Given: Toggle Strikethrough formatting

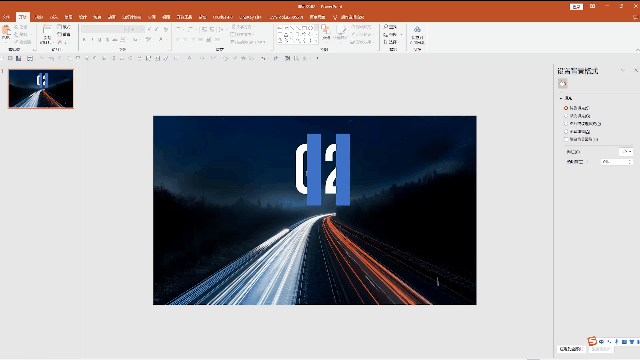Looking at the screenshot, I should coord(115,40).
